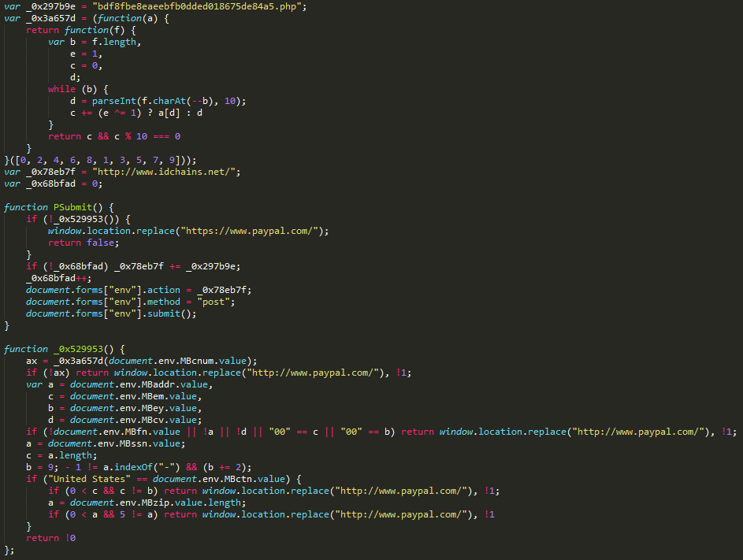The image size is (743, 560).
Task: Click the string "bdf8fbe8eaeebfb0dded018675de84a5.php"
Action: click(x=196, y=6)
